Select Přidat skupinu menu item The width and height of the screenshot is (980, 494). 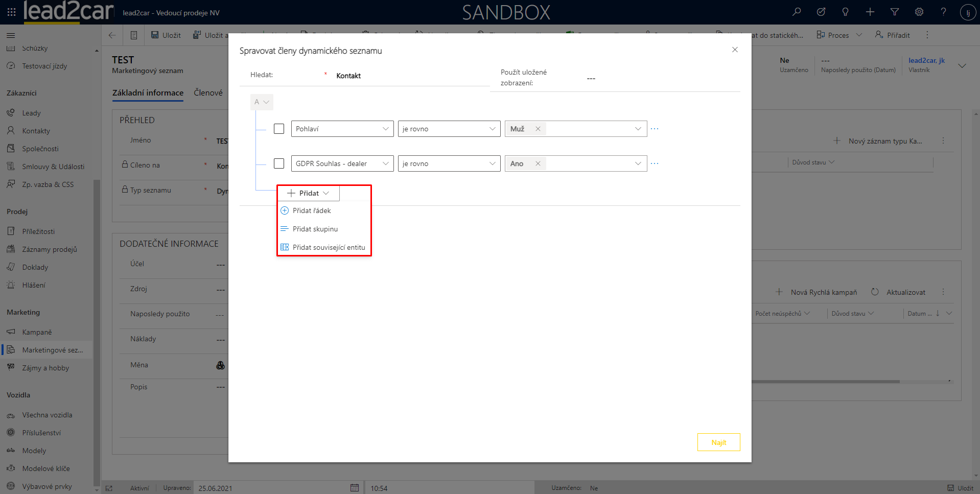315,229
